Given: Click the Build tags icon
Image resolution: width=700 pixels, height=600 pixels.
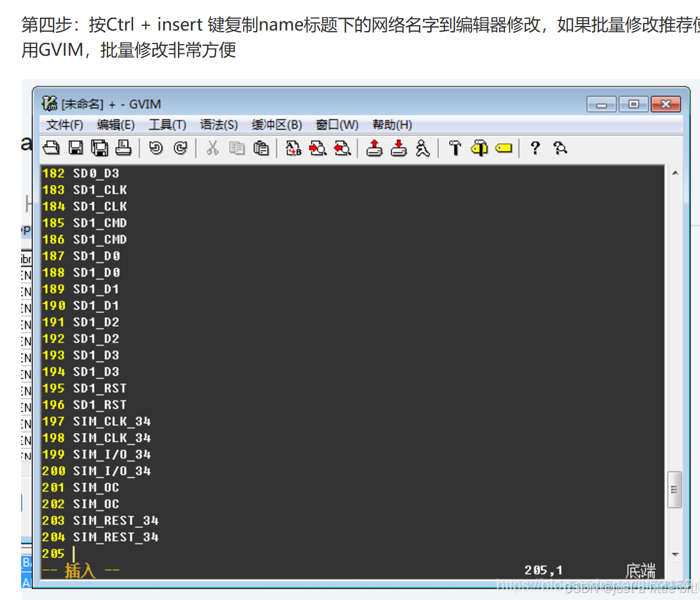Looking at the screenshot, I should point(479,148).
